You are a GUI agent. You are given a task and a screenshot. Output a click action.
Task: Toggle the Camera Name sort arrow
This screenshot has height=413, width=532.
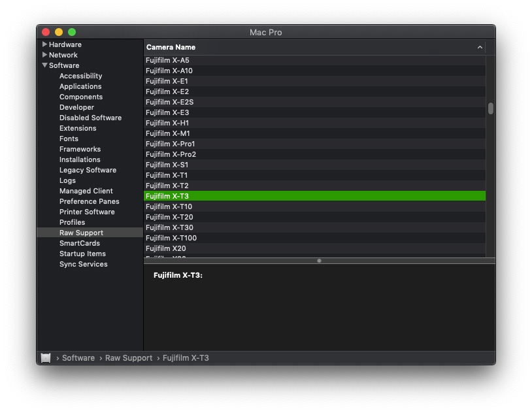pos(480,47)
